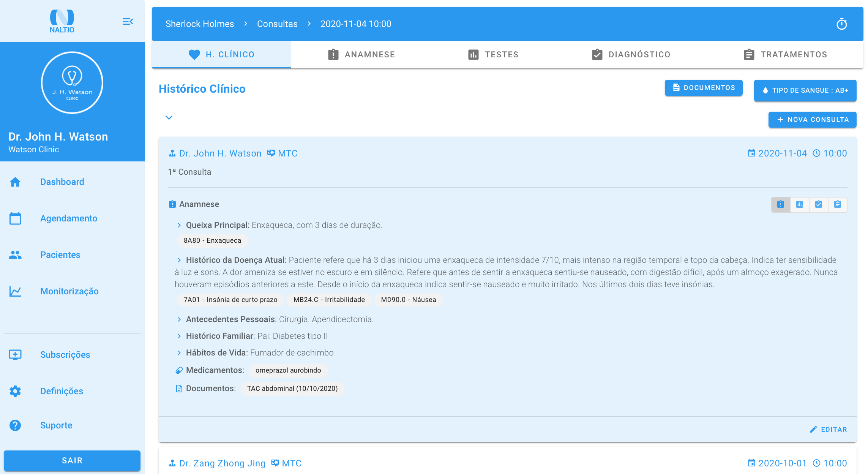This screenshot has height=474, width=868.
Task: Toggle the tests chart view button
Action: pos(800,205)
